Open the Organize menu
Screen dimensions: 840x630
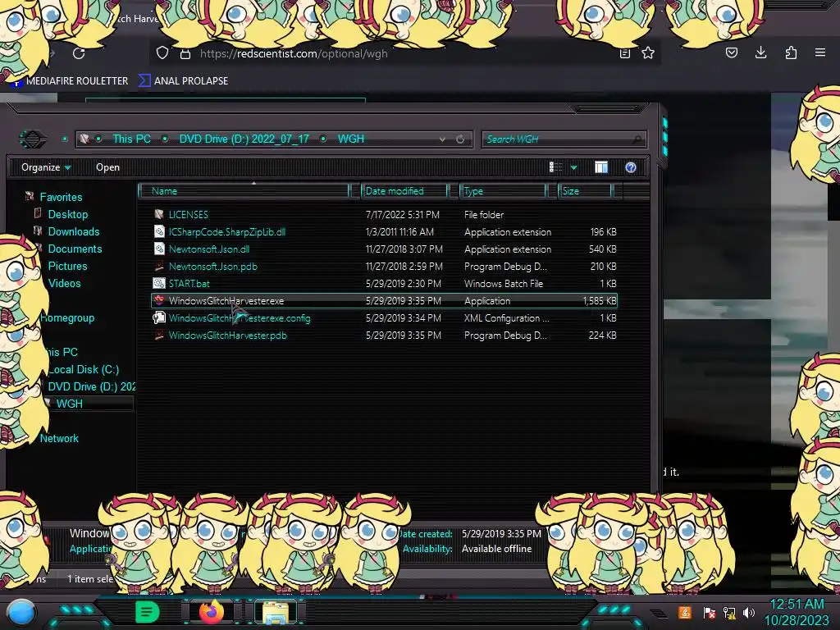[x=46, y=167]
